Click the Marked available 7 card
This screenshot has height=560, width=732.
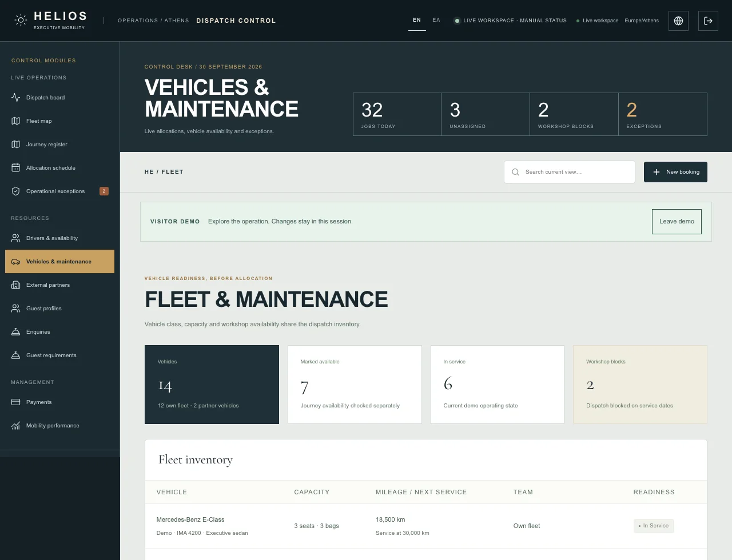pyautogui.click(x=355, y=385)
